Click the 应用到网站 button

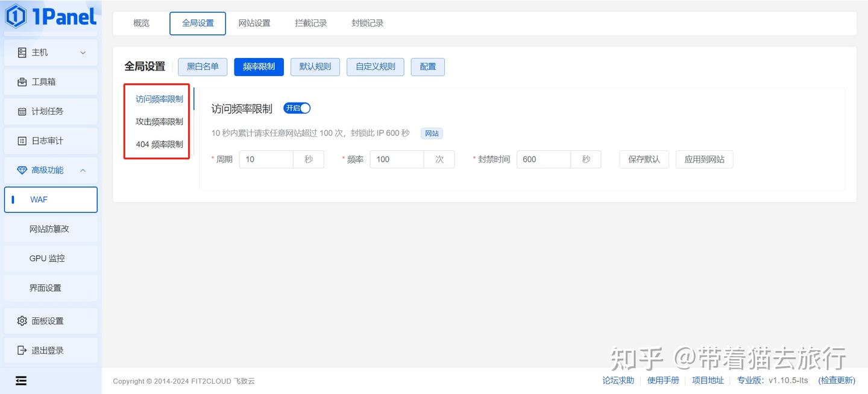[x=704, y=159]
